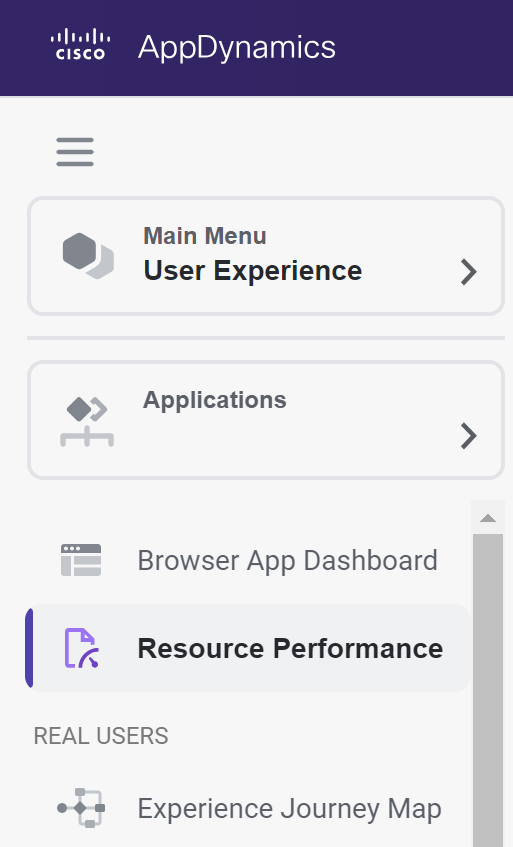Click the AppDynamics title text
The width and height of the screenshot is (513, 847).
[x=237, y=47]
